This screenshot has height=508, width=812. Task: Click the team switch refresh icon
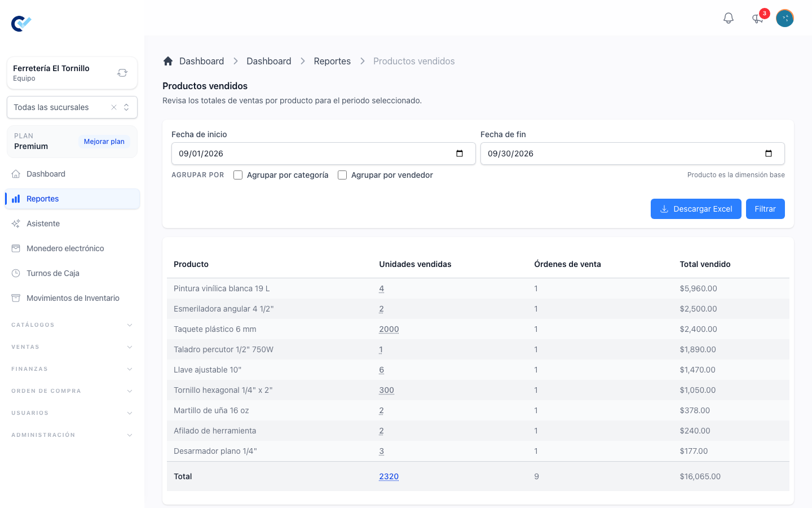click(x=122, y=73)
